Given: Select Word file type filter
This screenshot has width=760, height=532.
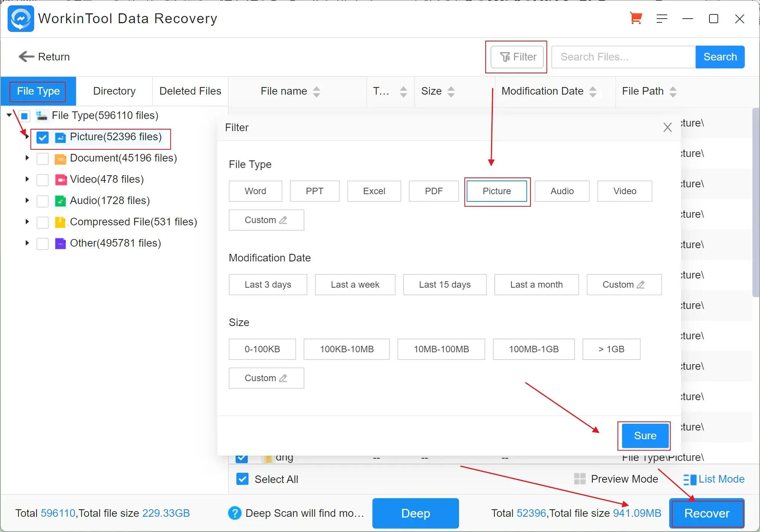Looking at the screenshot, I should [x=255, y=191].
